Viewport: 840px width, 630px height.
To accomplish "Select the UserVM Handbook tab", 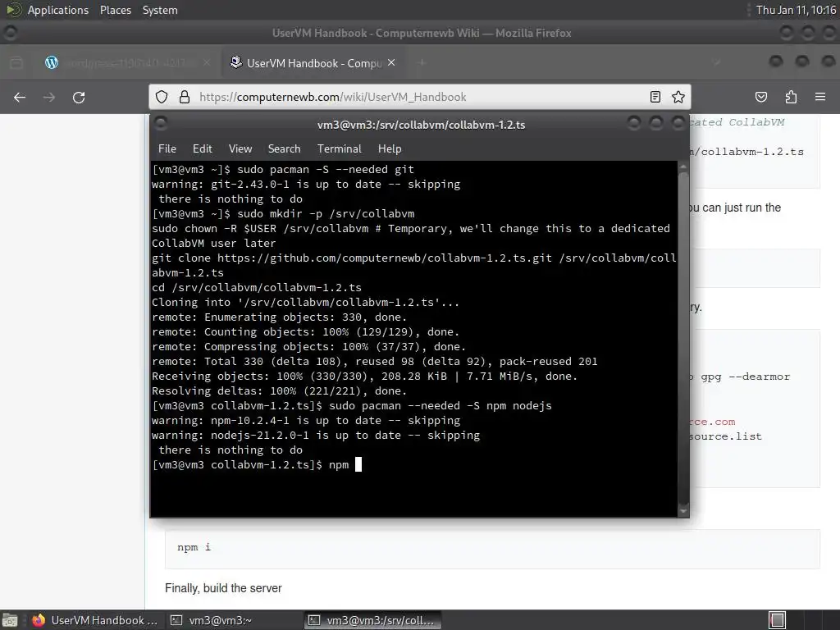I will click(x=313, y=62).
